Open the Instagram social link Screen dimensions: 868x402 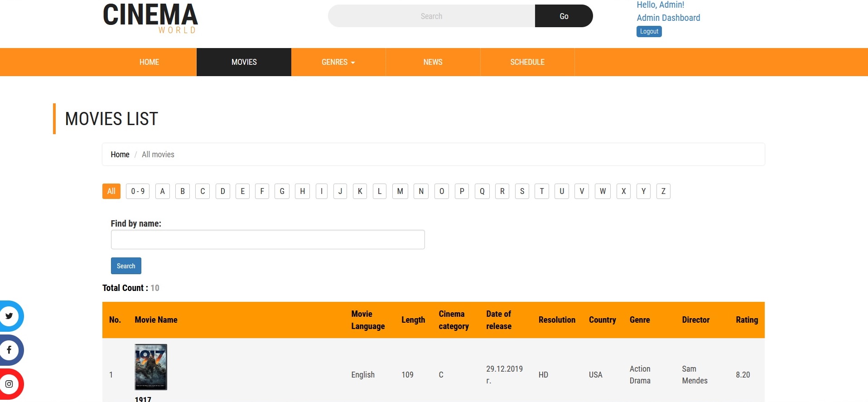[9, 384]
